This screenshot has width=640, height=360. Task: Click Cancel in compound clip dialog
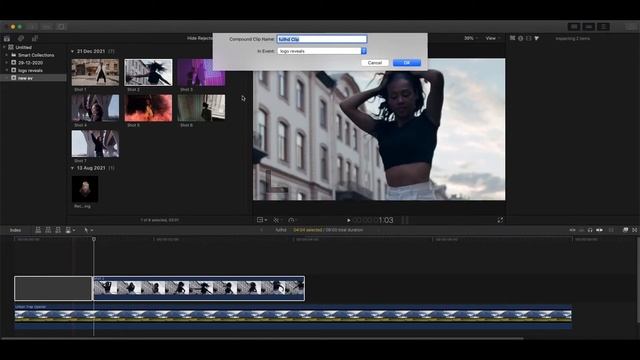374,63
